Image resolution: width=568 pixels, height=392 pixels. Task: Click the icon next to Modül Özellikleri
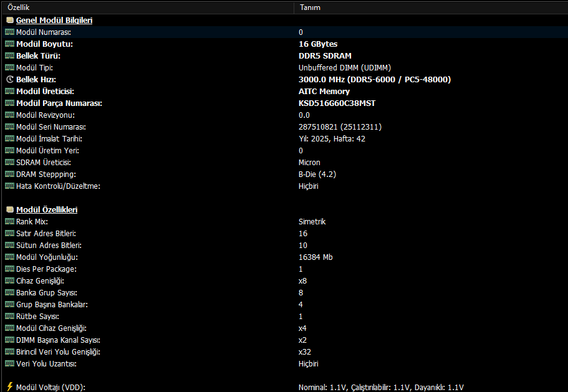[x=10, y=209]
